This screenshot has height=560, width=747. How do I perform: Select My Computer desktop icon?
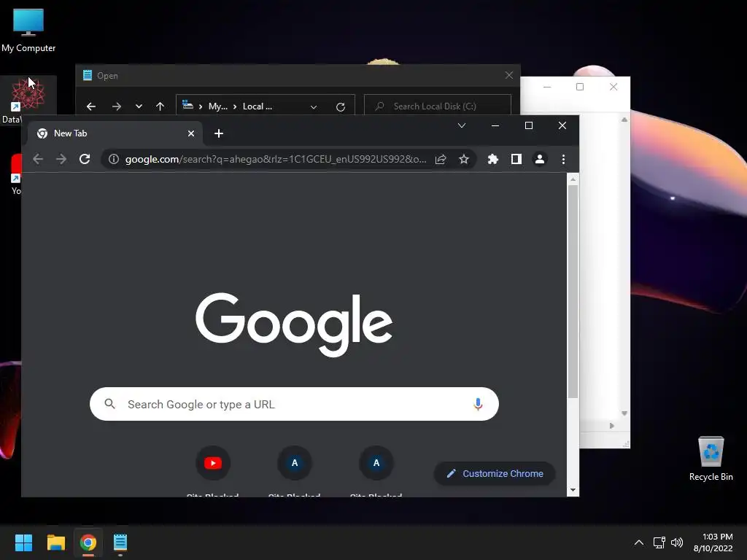coord(28,31)
